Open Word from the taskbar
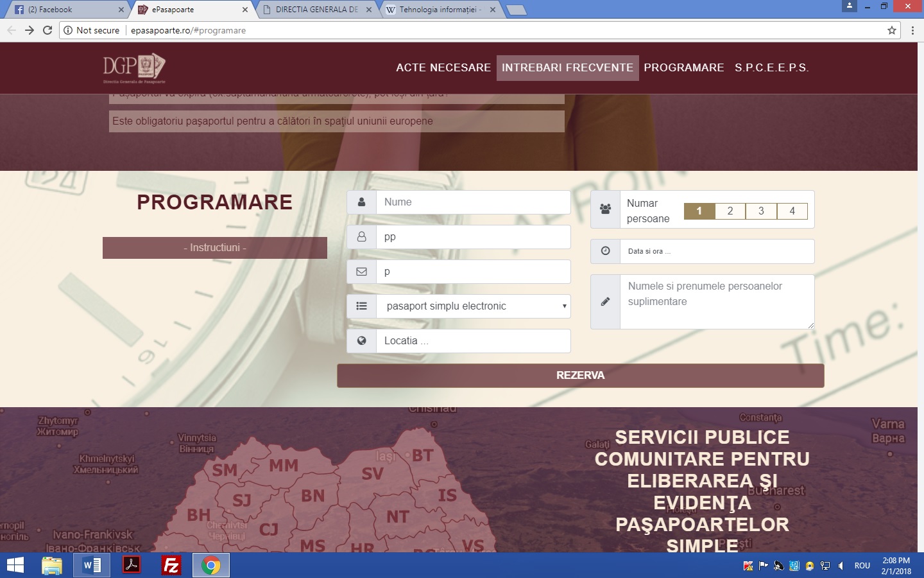 click(x=92, y=565)
